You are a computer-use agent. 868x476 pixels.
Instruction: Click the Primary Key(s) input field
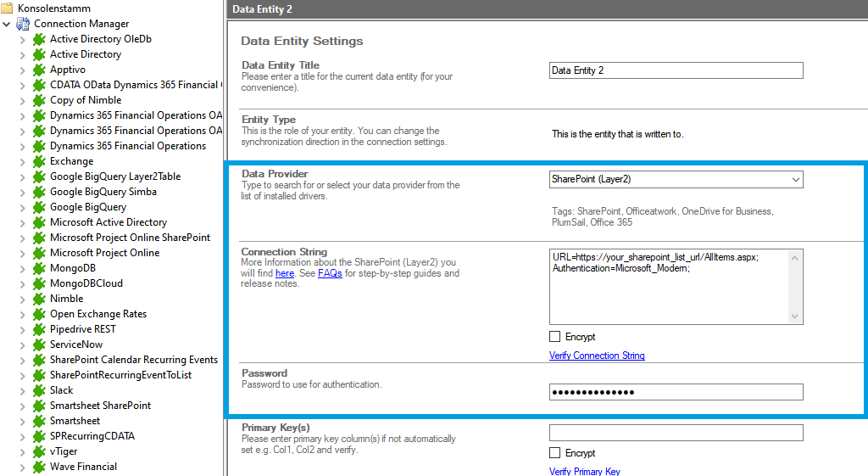(x=676, y=433)
